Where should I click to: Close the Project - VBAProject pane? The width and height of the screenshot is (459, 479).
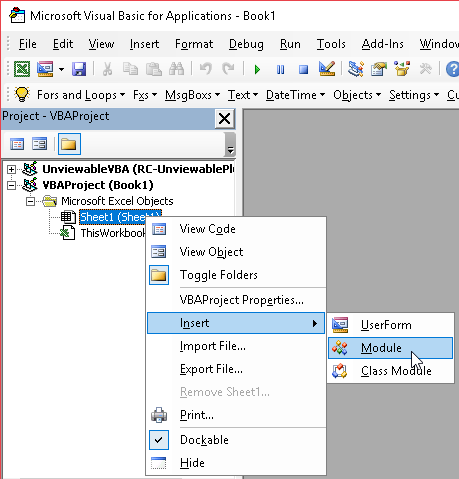(224, 119)
